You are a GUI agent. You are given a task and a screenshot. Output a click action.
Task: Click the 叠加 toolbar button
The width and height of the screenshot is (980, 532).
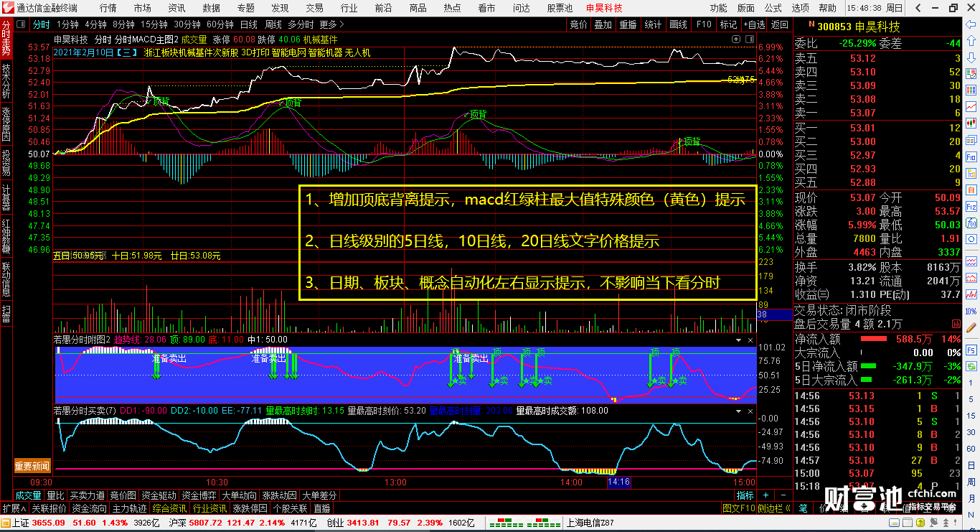[x=603, y=24]
